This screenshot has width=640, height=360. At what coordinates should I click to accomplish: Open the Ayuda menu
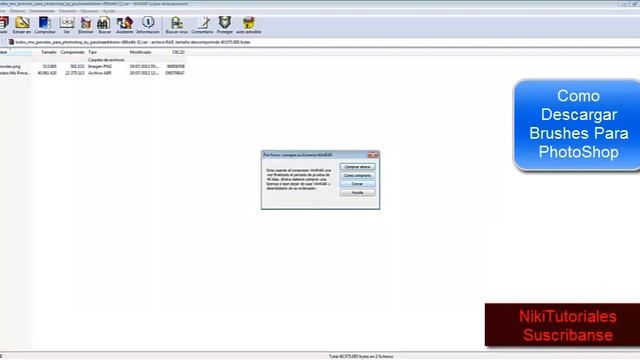pyautogui.click(x=109, y=11)
